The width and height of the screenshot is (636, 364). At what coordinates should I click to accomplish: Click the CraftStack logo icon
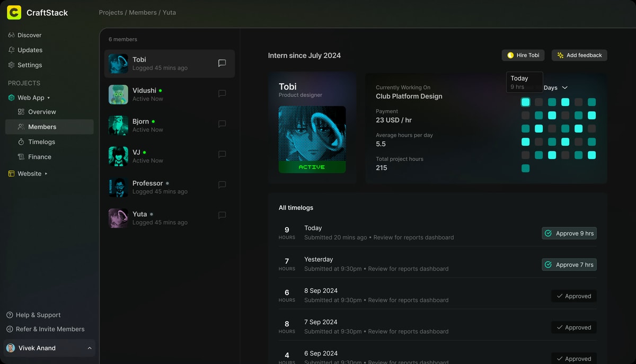coord(14,13)
